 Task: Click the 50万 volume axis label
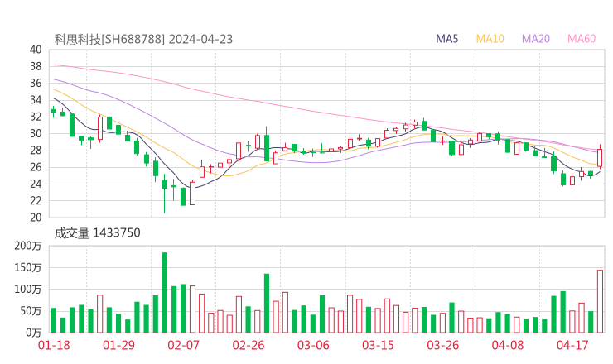click(31, 311)
